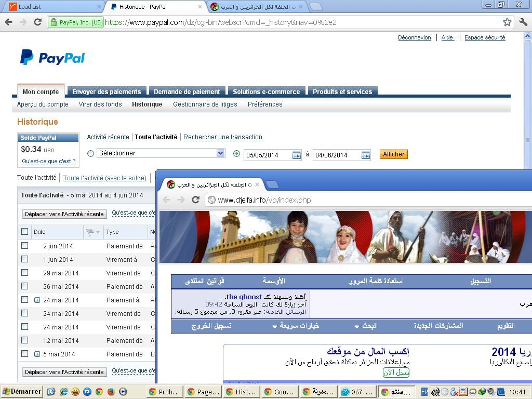Click the Activité récente link
This screenshot has width=532, height=399.
108,137
